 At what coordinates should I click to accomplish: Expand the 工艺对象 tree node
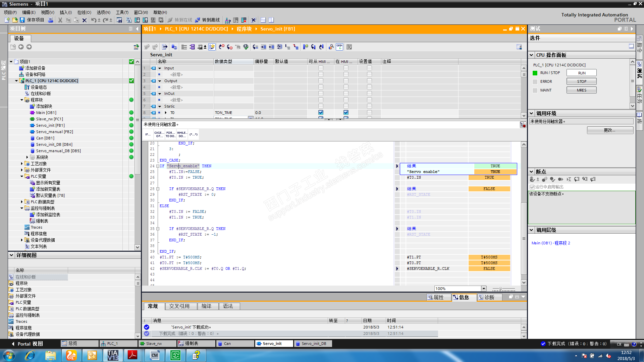(22, 164)
